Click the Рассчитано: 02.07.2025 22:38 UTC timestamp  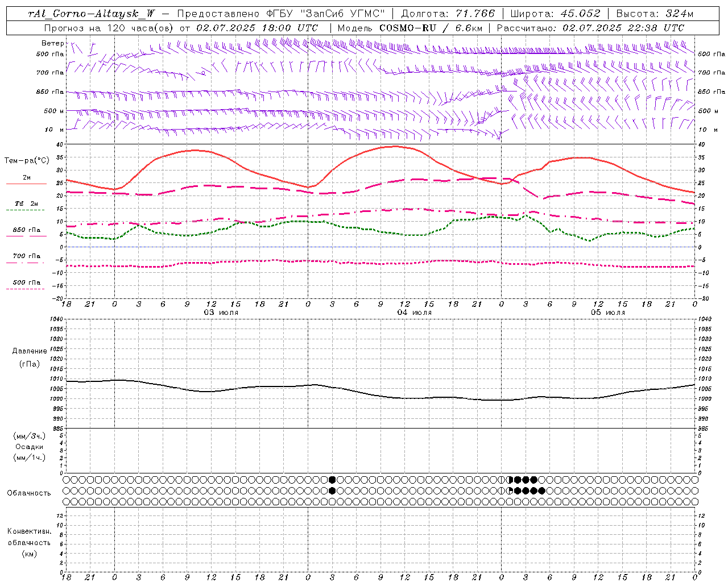[590, 28]
